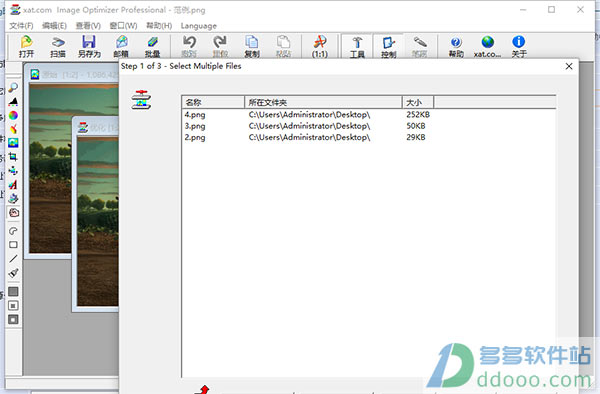Select the magnifier zoom tool in sidebar
This screenshot has width=600, height=394.
[13, 88]
